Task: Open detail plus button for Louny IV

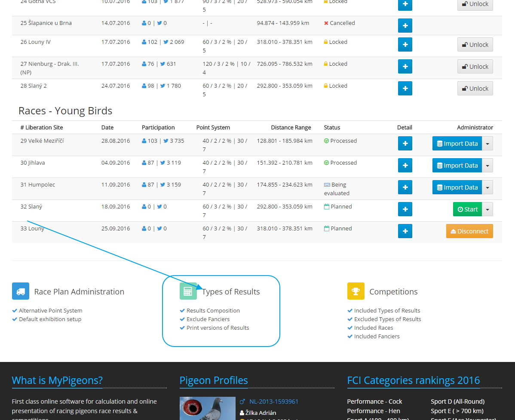Action: tap(405, 45)
